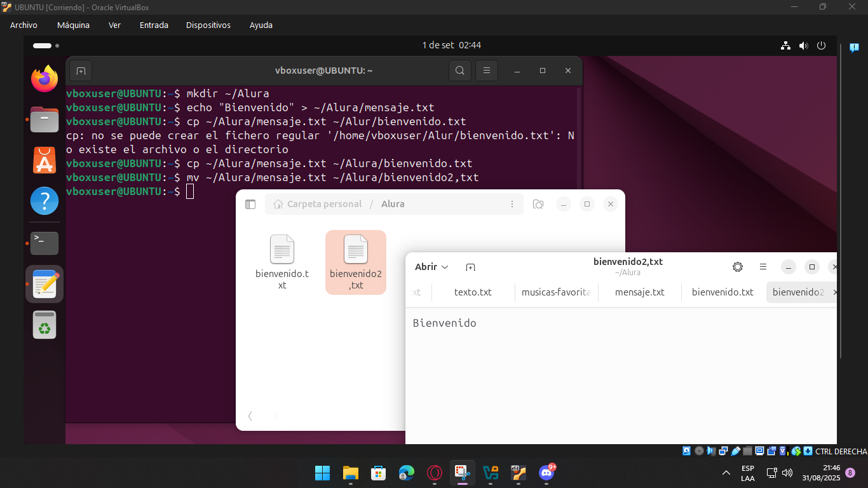This screenshot has height=488, width=868.
Task: Open Text Editor view settings gear
Action: point(738,267)
